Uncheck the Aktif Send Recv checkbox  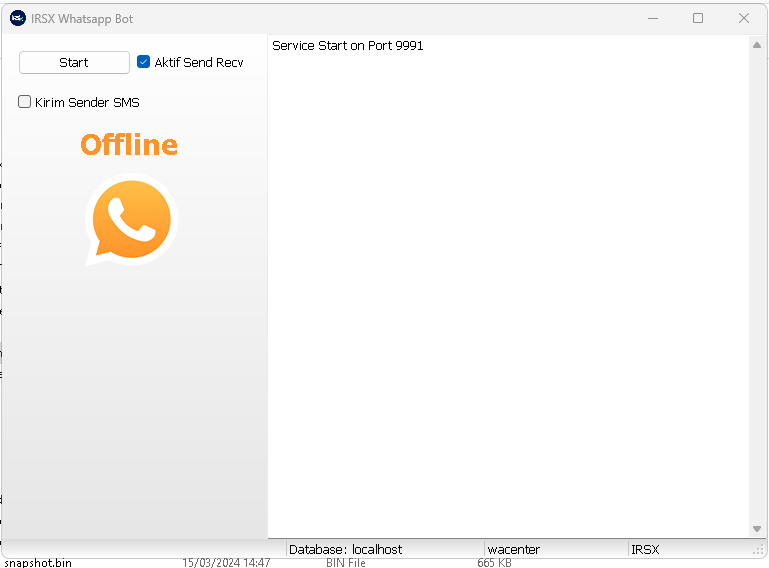[x=143, y=62]
